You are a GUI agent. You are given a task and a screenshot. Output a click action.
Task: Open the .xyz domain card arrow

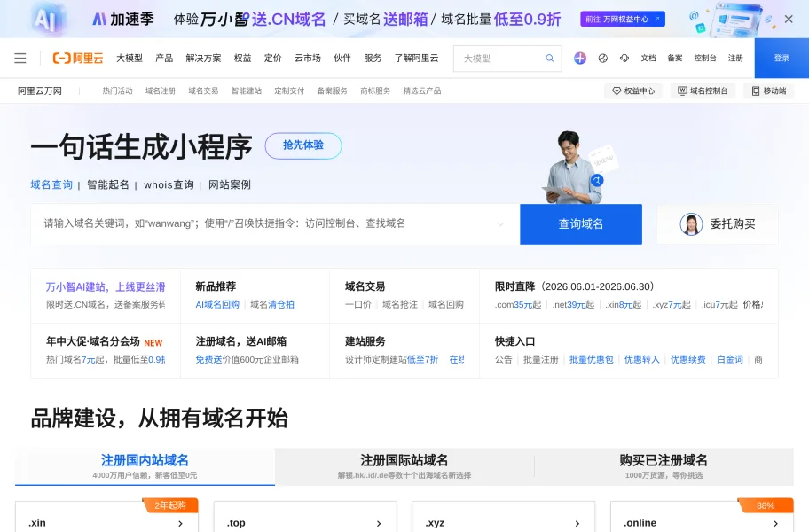[x=577, y=524]
